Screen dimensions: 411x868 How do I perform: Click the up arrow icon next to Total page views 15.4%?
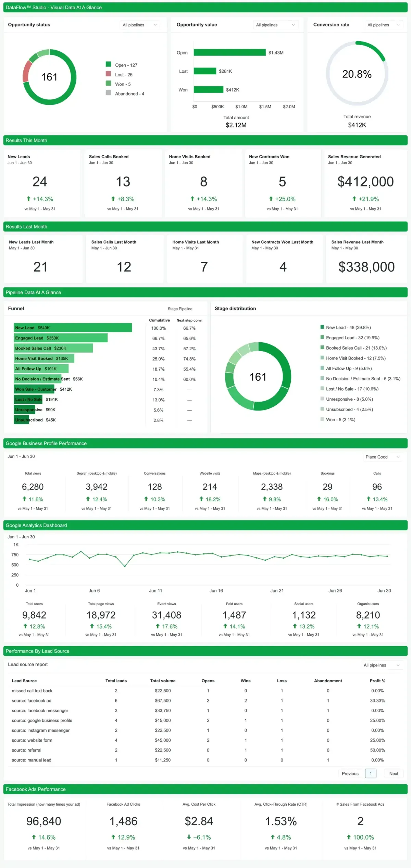tap(92, 626)
